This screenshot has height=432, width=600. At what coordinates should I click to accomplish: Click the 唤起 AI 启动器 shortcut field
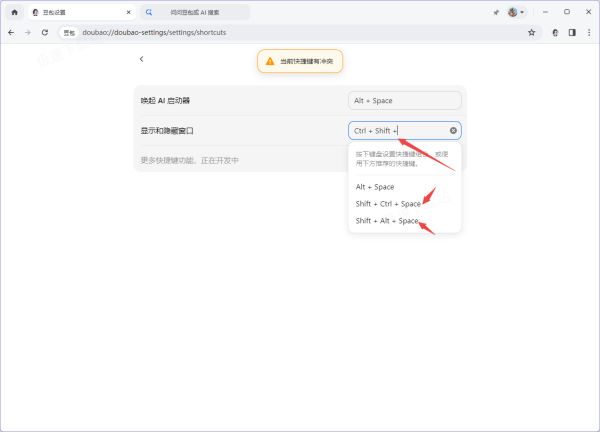pos(404,101)
